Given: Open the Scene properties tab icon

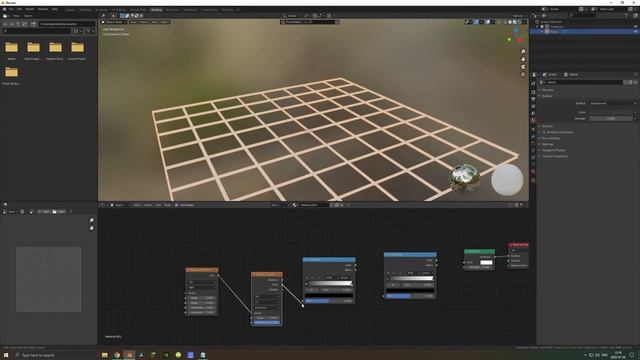Looking at the screenshot, I should coord(533,113).
